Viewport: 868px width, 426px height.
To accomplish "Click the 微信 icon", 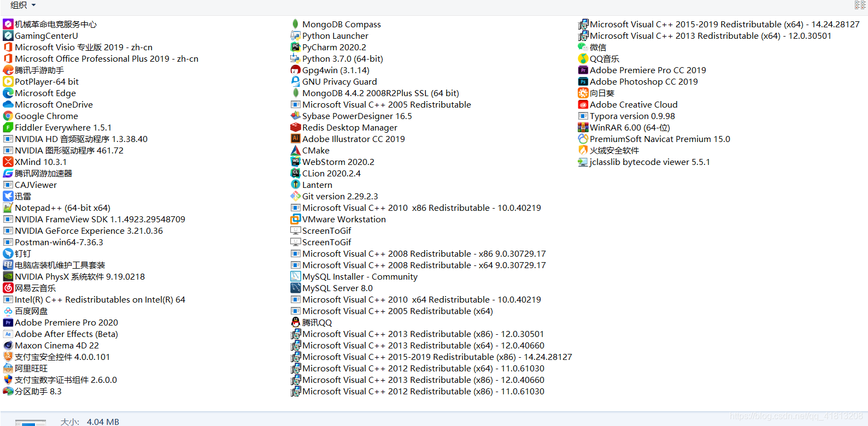I will [x=583, y=47].
